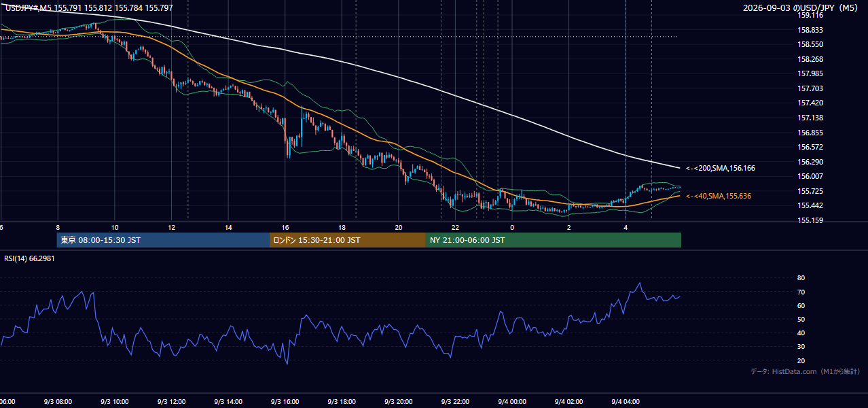Click the 9/4 00:00 time axis label
Screen dimensions: 868x408
pyautogui.click(x=512, y=401)
